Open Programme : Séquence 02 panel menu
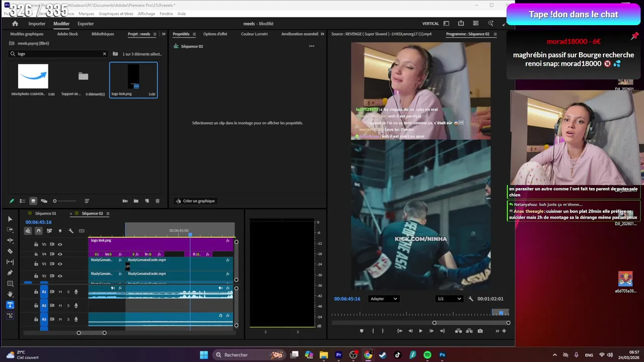Viewport: 644px width, 362px height. pyautogui.click(x=495, y=34)
